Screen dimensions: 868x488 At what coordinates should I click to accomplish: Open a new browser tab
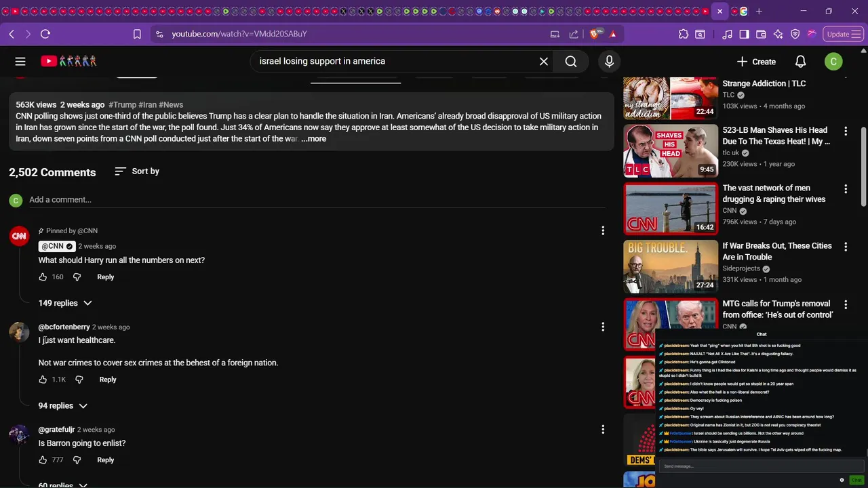pyautogui.click(x=759, y=12)
